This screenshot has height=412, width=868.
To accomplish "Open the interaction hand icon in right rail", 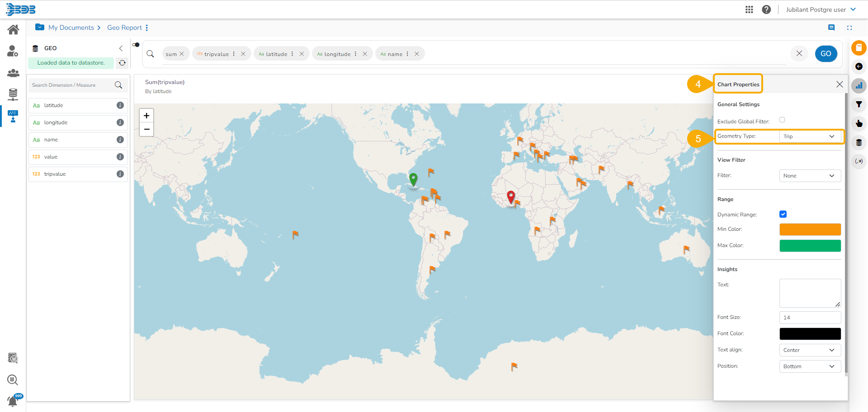I will coord(859,123).
